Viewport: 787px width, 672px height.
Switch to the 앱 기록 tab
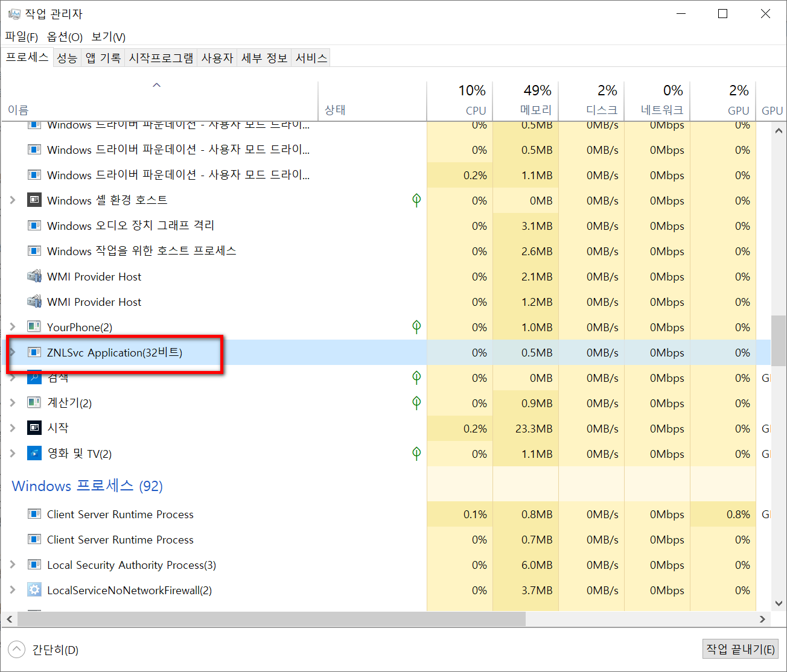coord(103,58)
